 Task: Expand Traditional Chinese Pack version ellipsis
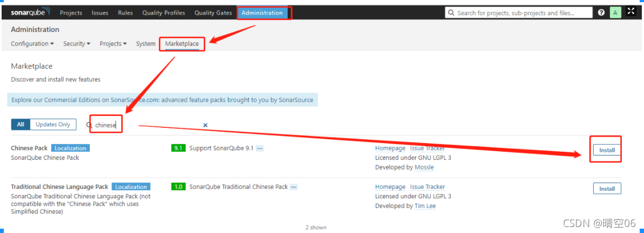(294, 187)
